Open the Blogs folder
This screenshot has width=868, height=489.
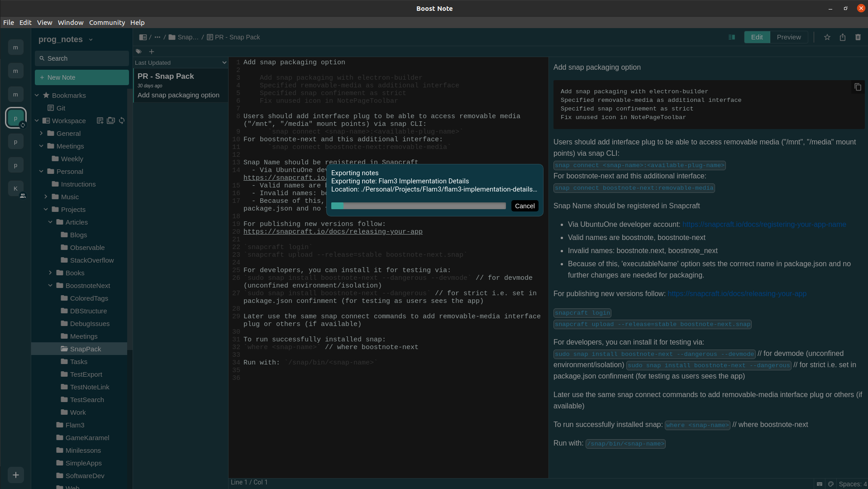click(x=79, y=235)
